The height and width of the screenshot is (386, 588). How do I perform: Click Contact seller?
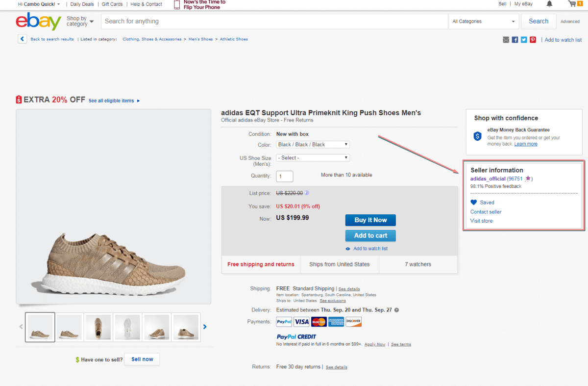click(x=486, y=212)
